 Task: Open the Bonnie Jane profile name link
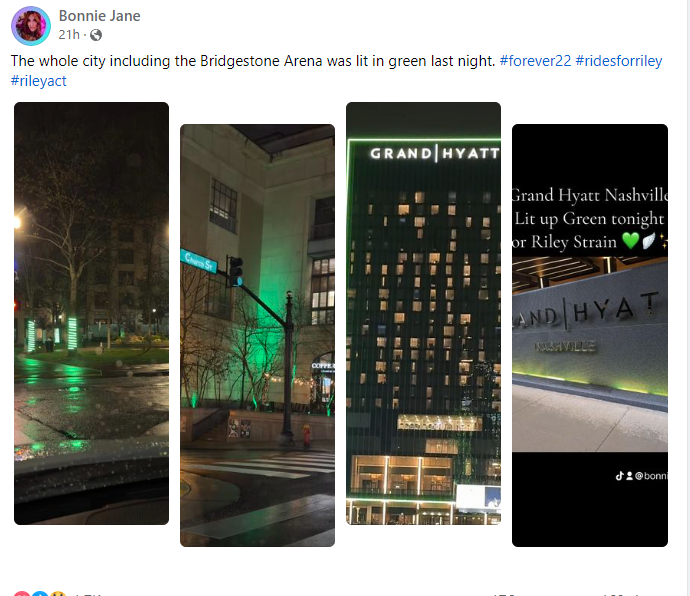(x=99, y=16)
